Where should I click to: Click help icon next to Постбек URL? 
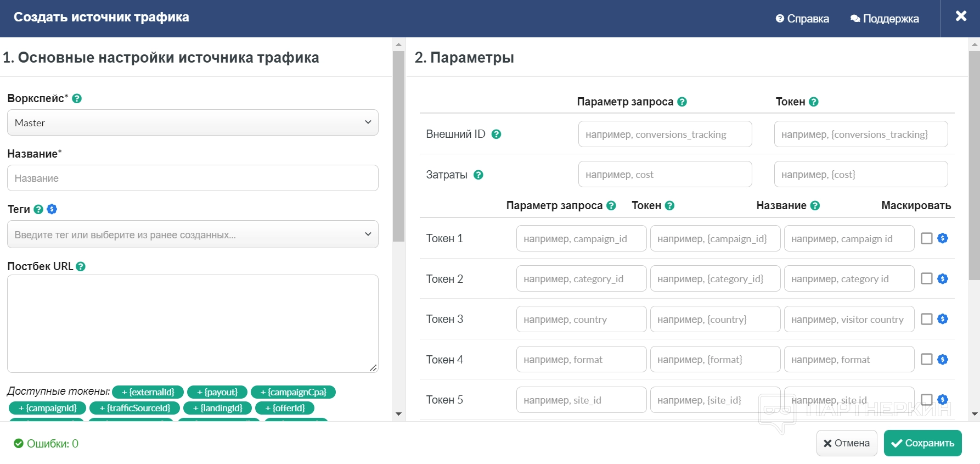[x=81, y=267]
